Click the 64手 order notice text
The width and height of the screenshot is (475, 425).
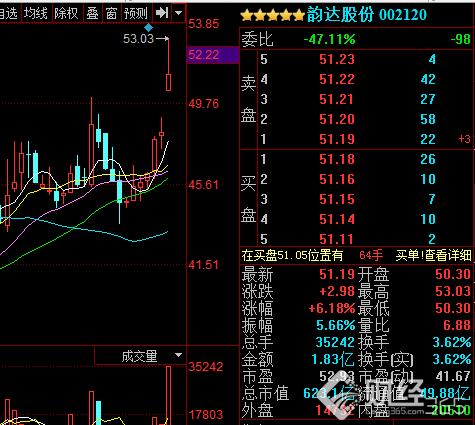371,255
